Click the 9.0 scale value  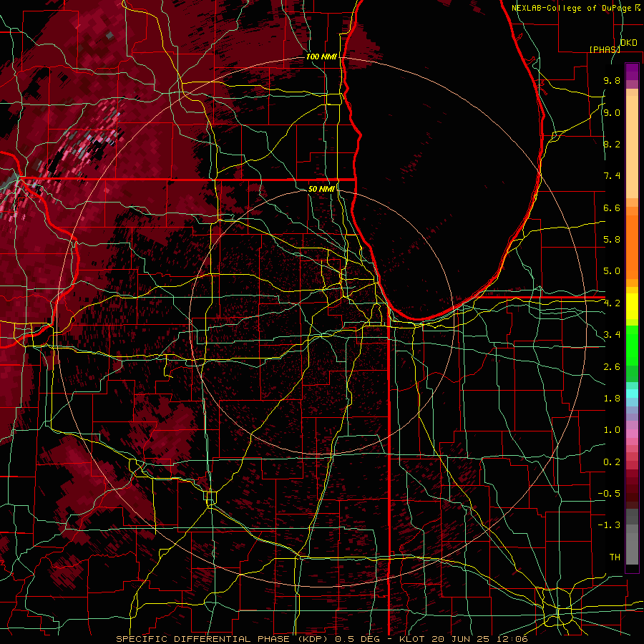coord(612,112)
